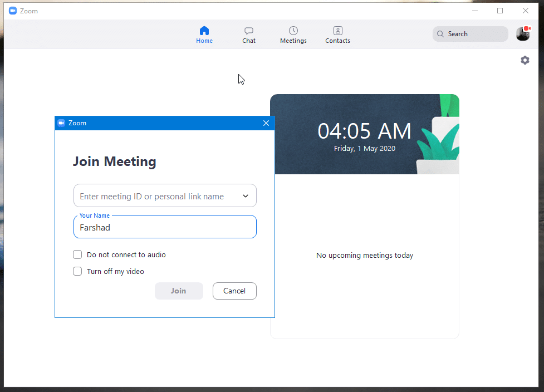Click the Zoom logo in Join dialog title
This screenshot has width=544, height=392.
tap(61, 123)
